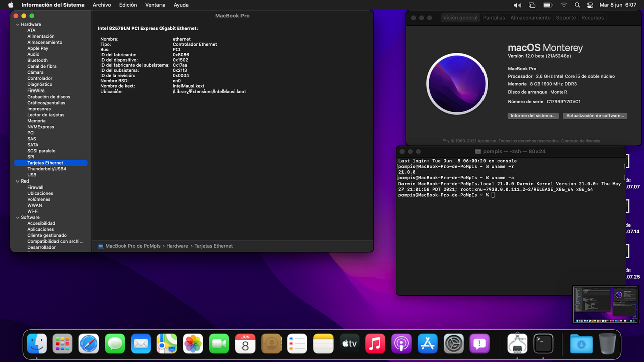Image resolution: width=644 pixels, height=362 pixels.
Task: Select Thunderbolt/USB4 in sidebar
Action: 47,169
